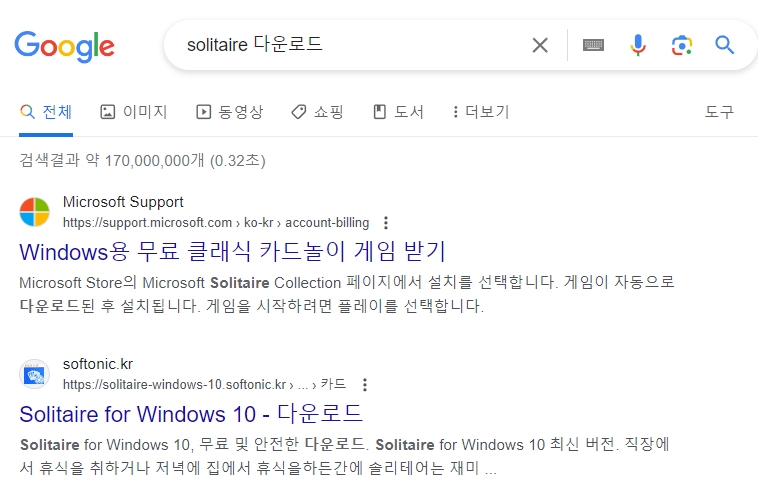Screen dimensions: 758x499
Task: Open three-dot menu for softonic.kr result
Action: click(365, 385)
